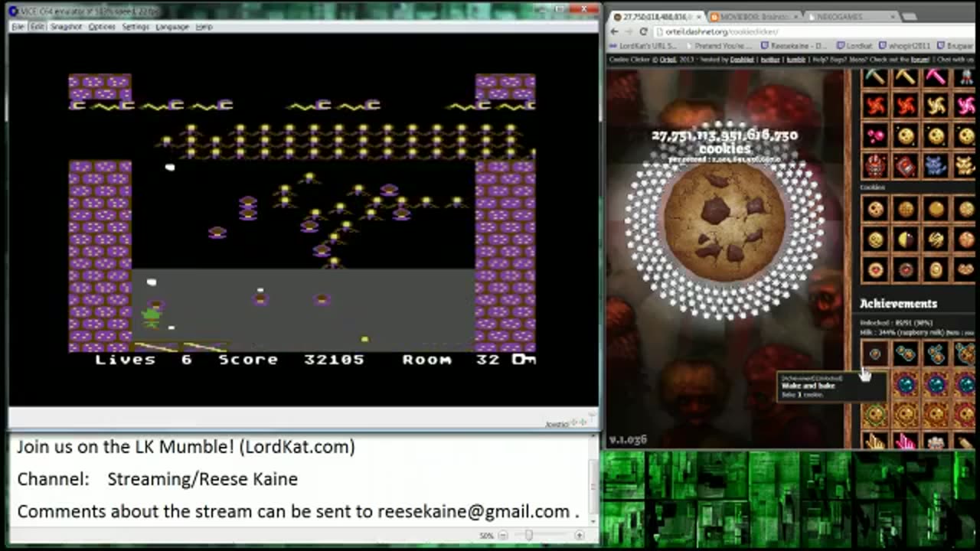The image size is (980, 551).
Task: Open the Lordkat Twitch bookmark
Action: coord(854,46)
